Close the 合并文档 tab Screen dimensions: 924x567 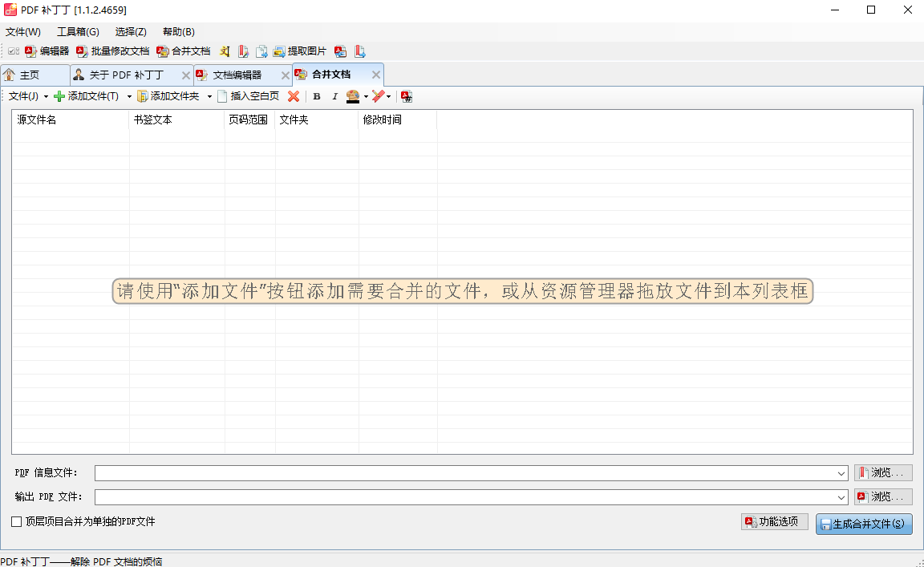376,75
